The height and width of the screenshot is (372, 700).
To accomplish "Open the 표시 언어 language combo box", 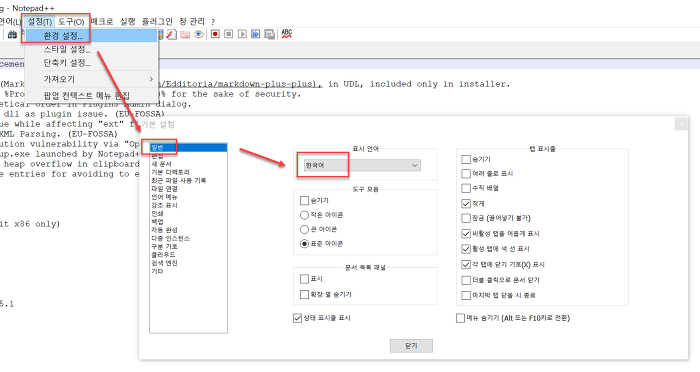I will [x=362, y=165].
